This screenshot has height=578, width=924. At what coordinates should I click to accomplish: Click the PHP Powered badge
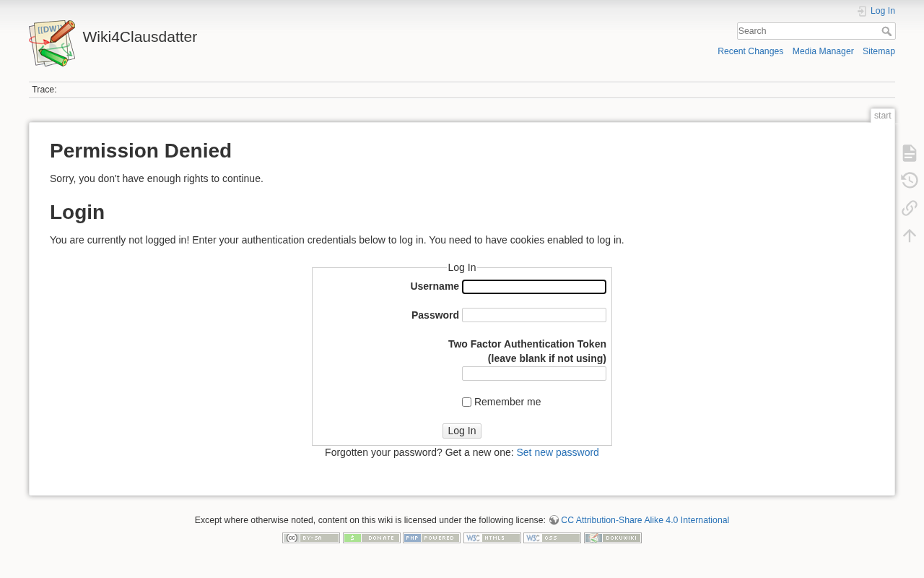(432, 538)
